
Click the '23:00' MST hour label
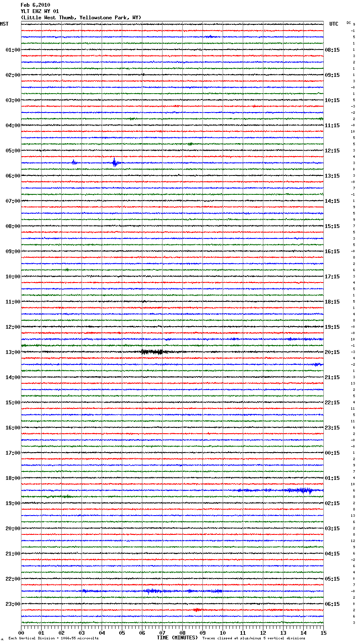pos(13,604)
